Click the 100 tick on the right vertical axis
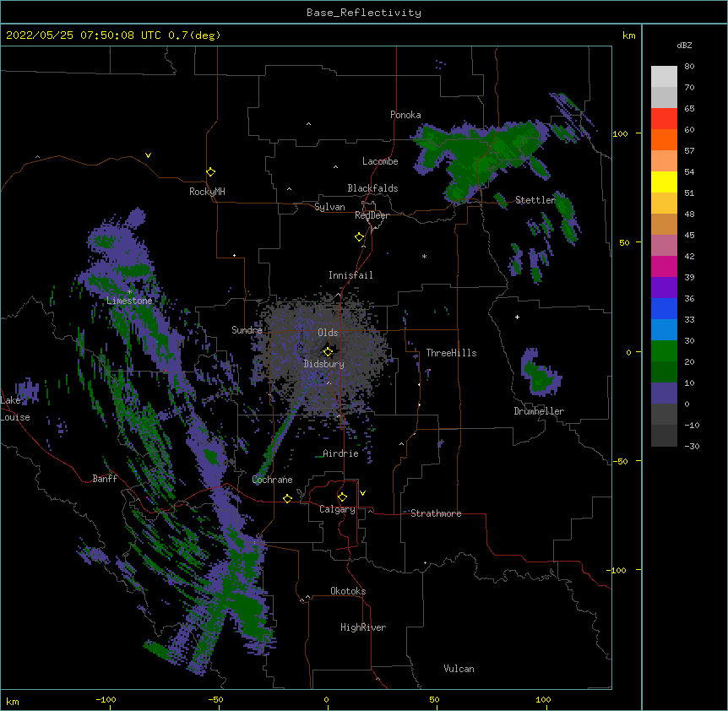 click(620, 133)
